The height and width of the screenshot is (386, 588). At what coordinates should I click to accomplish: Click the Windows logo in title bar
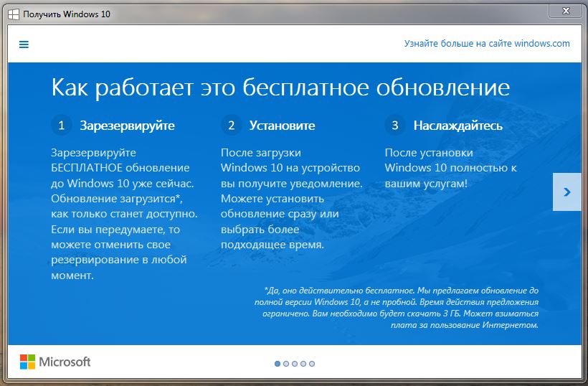pyautogui.click(x=14, y=14)
